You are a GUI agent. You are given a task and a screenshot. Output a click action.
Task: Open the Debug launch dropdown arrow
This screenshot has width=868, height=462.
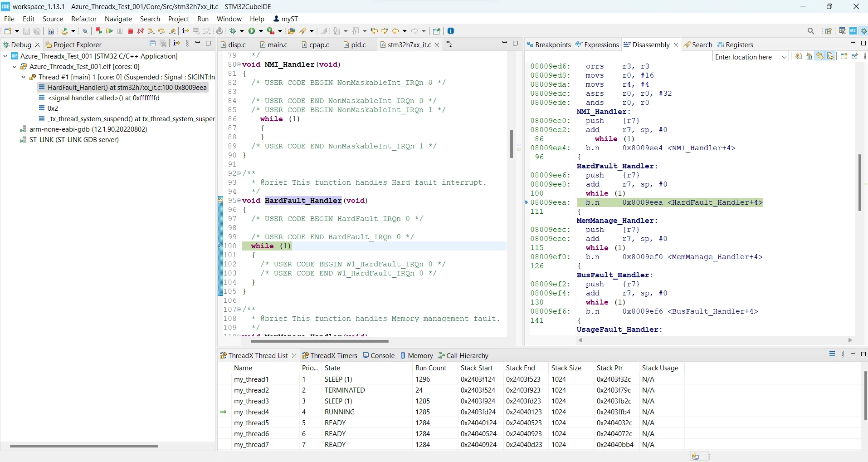pyautogui.click(x=242, y=31)
